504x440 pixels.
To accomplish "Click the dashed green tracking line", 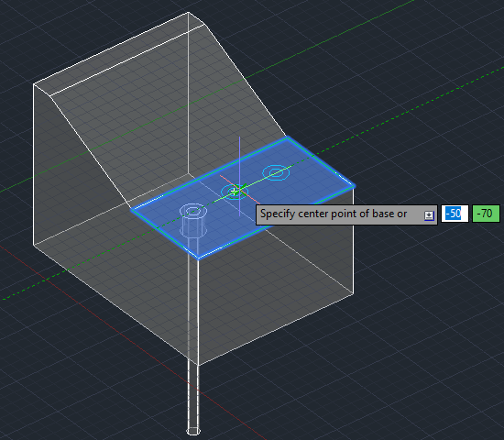I will tap(418, 108).
